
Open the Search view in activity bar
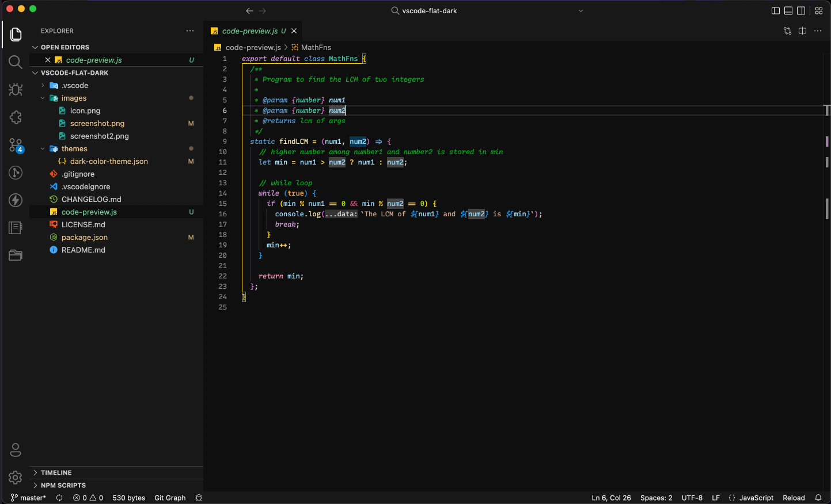[16, 62]
